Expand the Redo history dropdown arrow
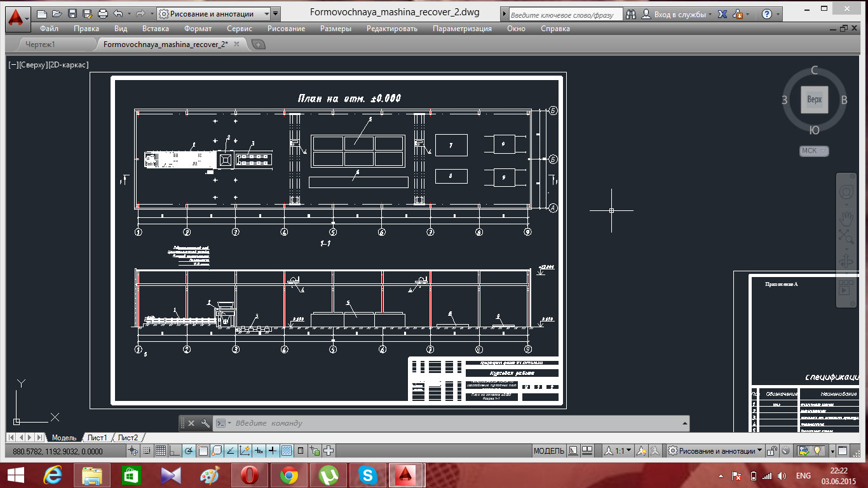The height and width of the screenshot is (488, 868). click(151, 13)
